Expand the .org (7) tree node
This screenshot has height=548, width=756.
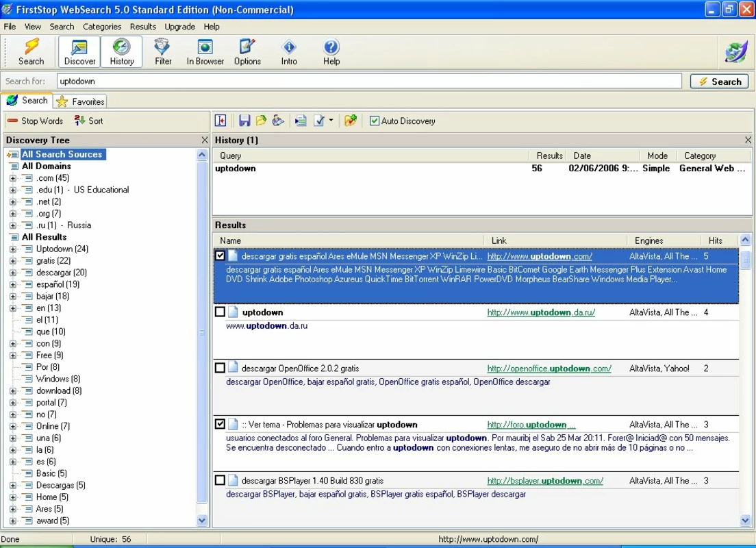point(13,214)
